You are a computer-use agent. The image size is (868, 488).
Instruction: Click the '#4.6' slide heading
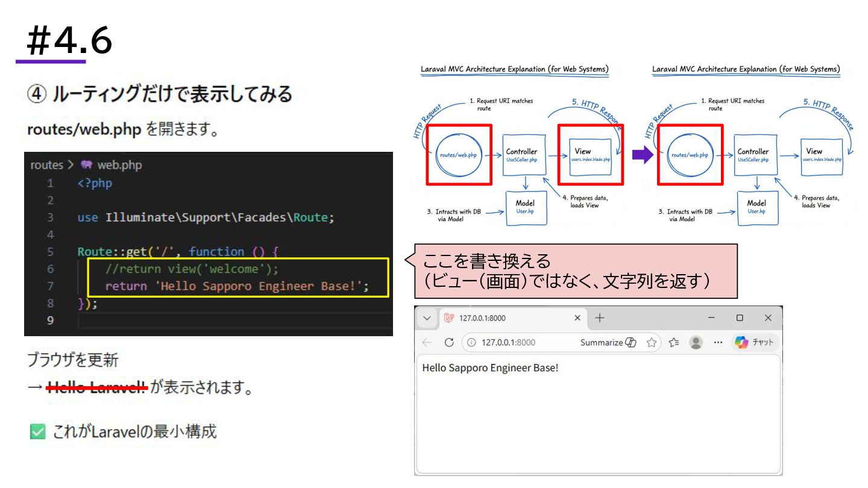69,40
